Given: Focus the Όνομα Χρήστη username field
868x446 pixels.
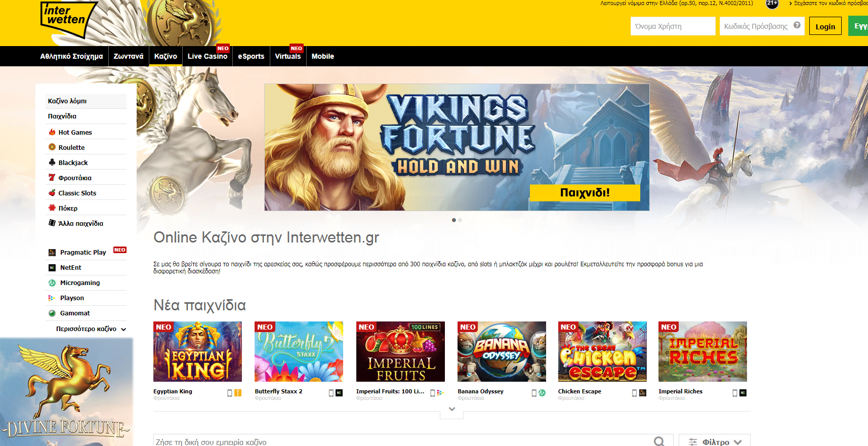Looking at the screenshot, I should point(673,26).
